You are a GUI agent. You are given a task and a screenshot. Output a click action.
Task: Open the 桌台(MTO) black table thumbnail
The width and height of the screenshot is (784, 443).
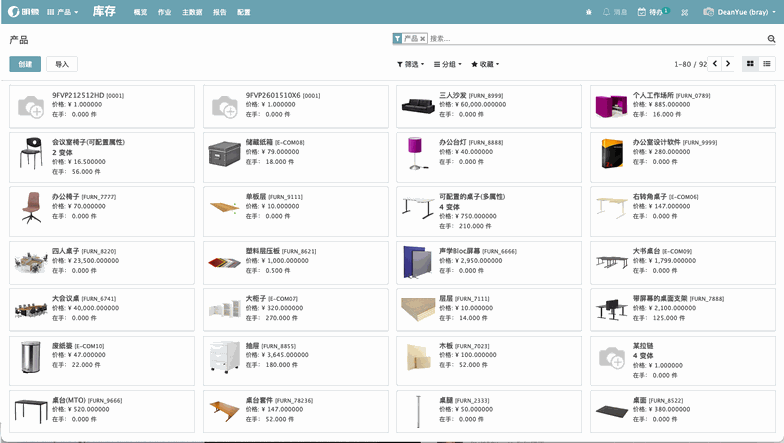point(30,410)
